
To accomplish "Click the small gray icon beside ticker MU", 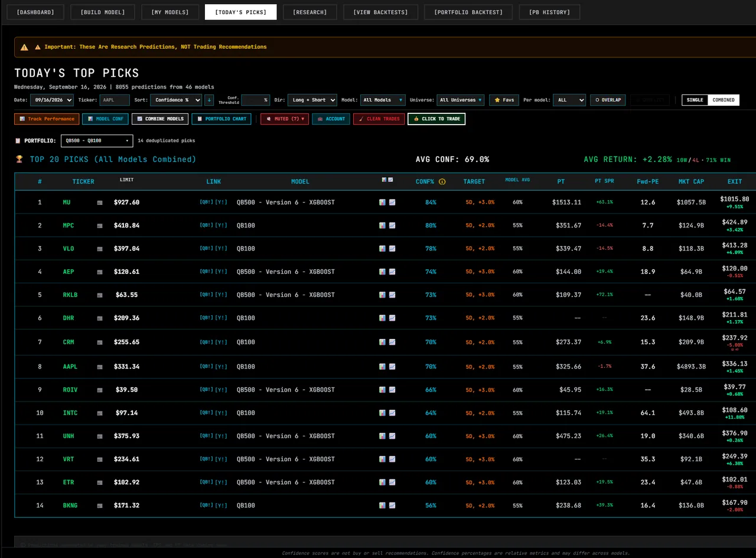I will pyautogui.click(x=100, y=203).
